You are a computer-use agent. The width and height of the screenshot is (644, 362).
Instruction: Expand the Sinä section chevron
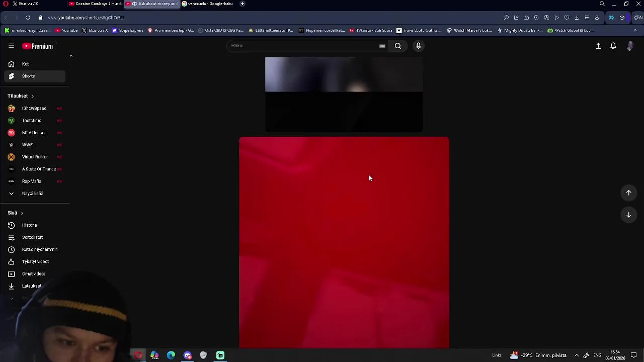tap(22, 213)
